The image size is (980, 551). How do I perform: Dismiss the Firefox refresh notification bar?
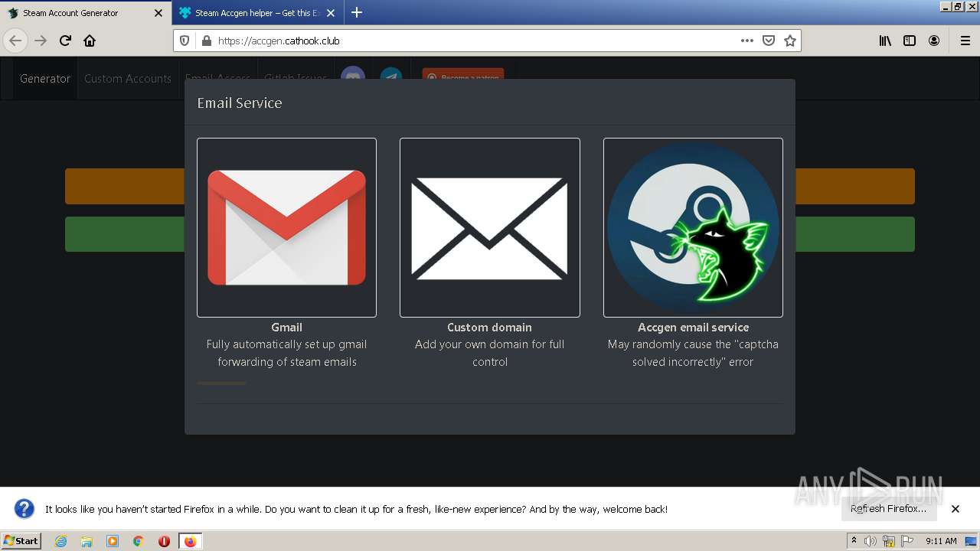pyautogui.click(x=955, y=509)
